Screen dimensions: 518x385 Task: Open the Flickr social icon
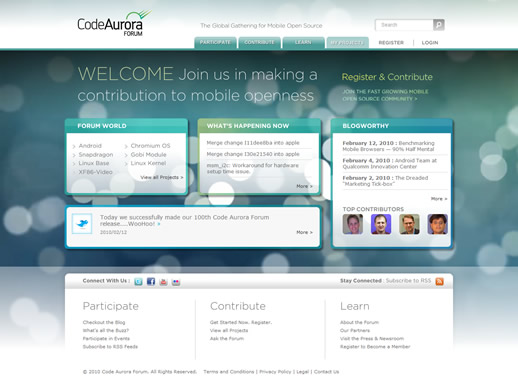point(176,282)
